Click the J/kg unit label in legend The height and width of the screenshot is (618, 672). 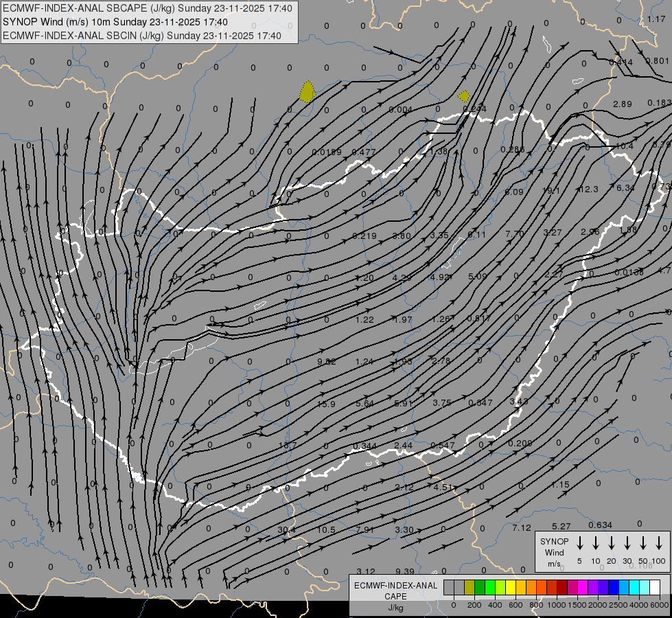pyautogui.click(x=395, y=608)
